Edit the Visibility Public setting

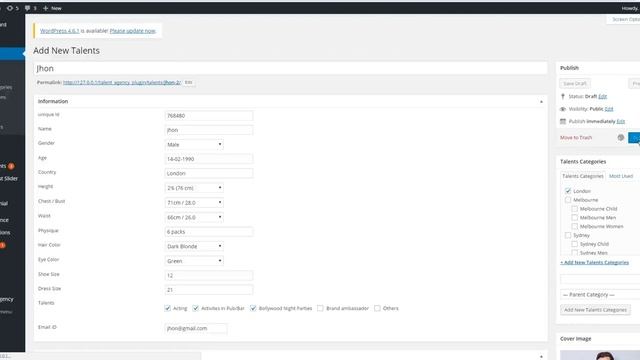pos(609,109)
